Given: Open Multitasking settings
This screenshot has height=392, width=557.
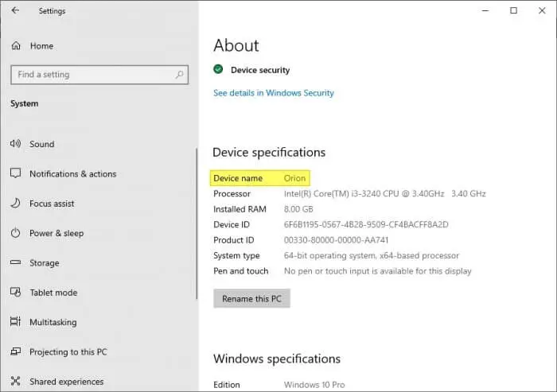Looking at the screenshot, I should [x=53, y=322].
